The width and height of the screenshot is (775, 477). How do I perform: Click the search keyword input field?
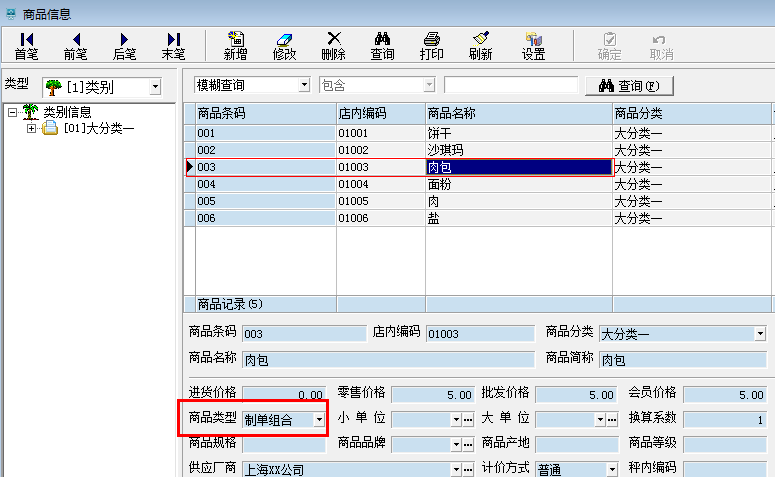(511, 85)
